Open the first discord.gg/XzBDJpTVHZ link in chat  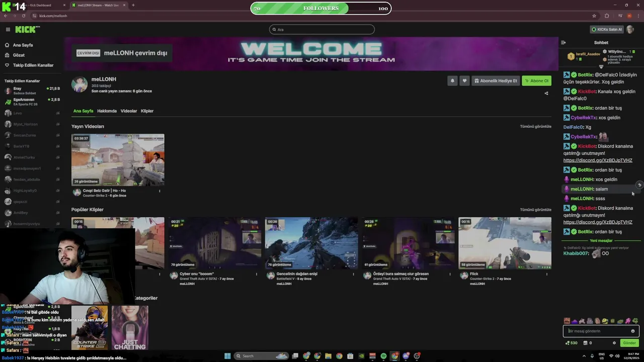coord(598,160)
